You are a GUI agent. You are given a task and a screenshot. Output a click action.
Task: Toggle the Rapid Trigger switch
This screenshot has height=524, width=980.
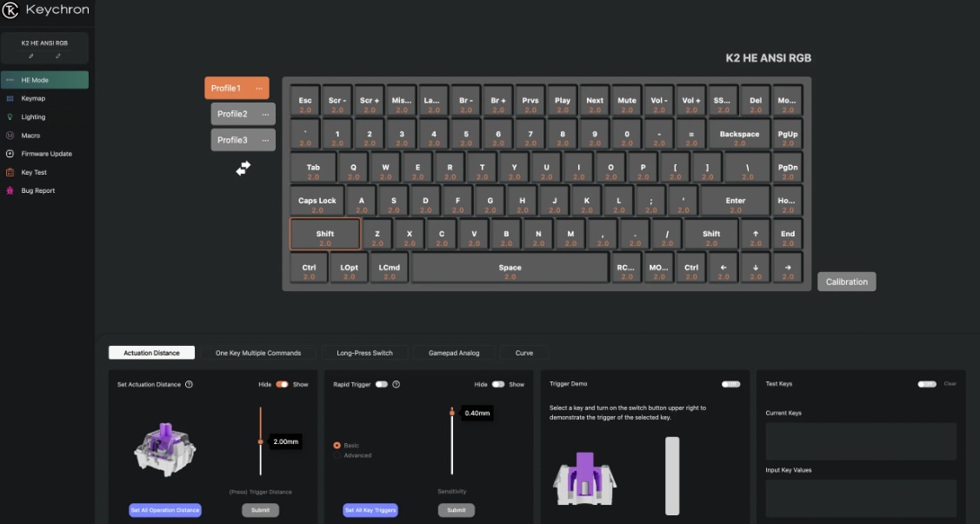click(x=381, y=384)
